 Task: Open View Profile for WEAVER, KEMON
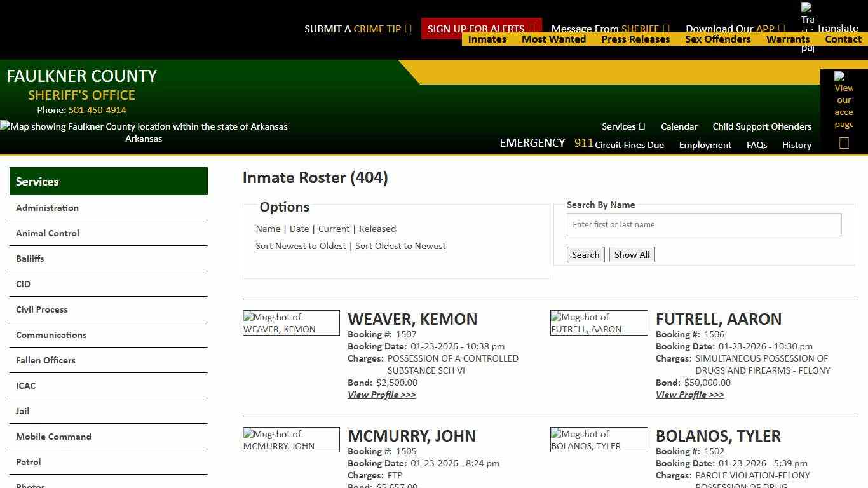[381, 395]
